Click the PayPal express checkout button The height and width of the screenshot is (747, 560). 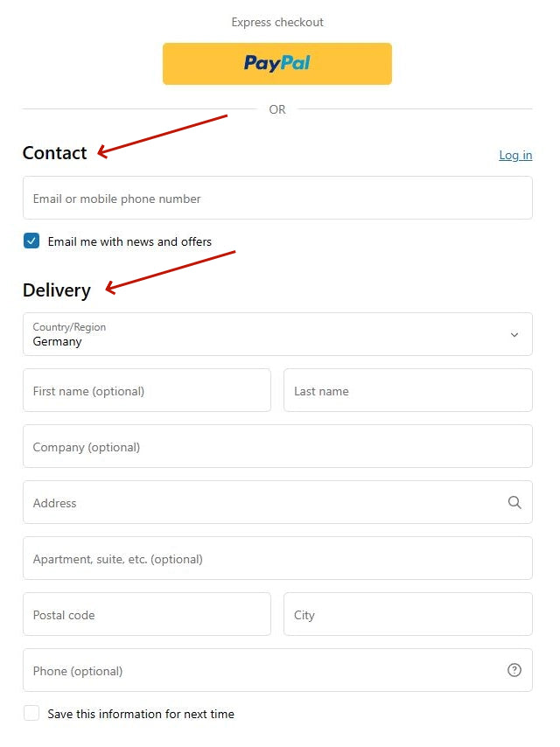[276, 64]
